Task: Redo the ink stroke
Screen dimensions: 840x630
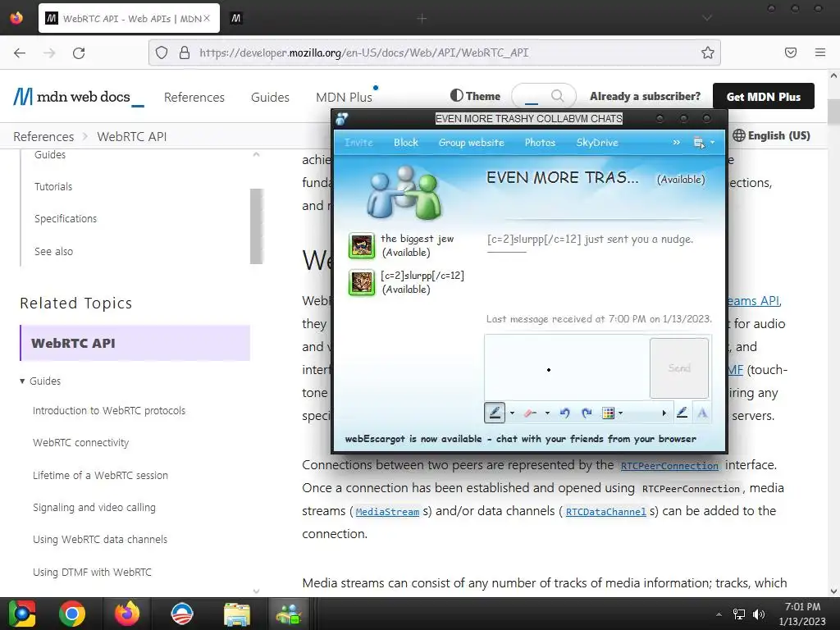Action: point(587,413)
